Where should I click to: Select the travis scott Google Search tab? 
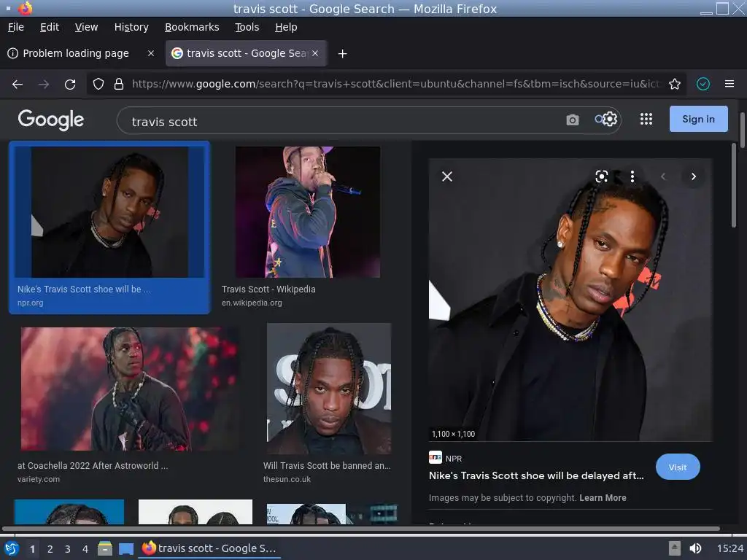(246, 53)
